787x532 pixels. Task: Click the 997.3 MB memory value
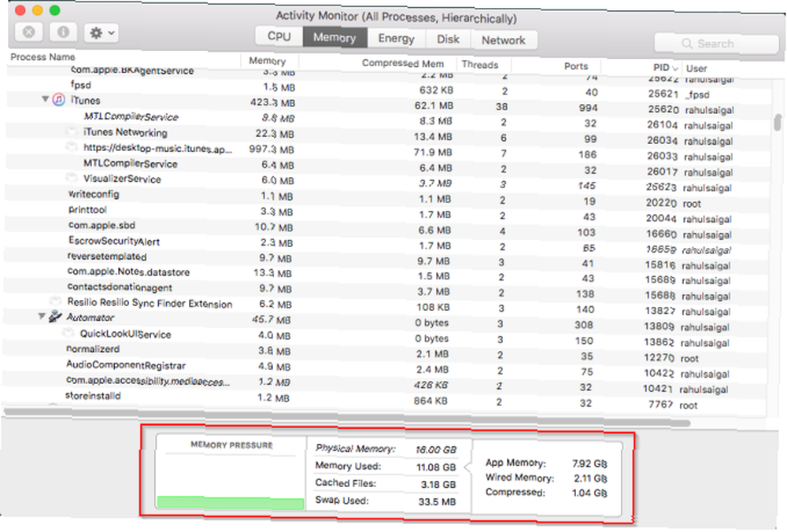click(x=272, y=150)
